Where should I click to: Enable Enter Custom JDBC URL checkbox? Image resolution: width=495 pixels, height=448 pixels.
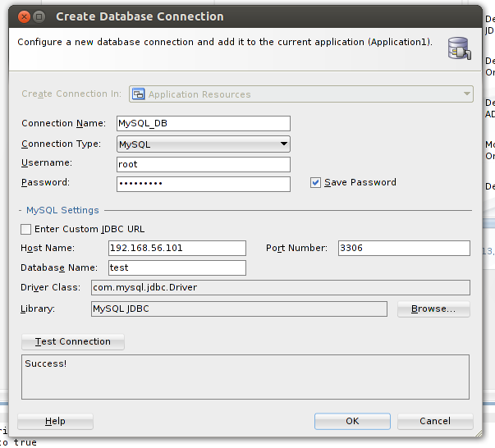coord(26,229)
